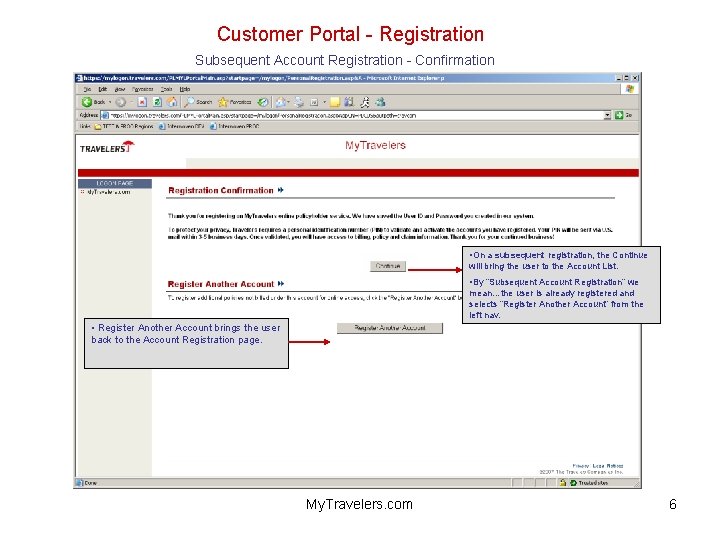Open the TEST & PROD Regions links folder
Screen dimensions: 720x540
click(124, 126)
